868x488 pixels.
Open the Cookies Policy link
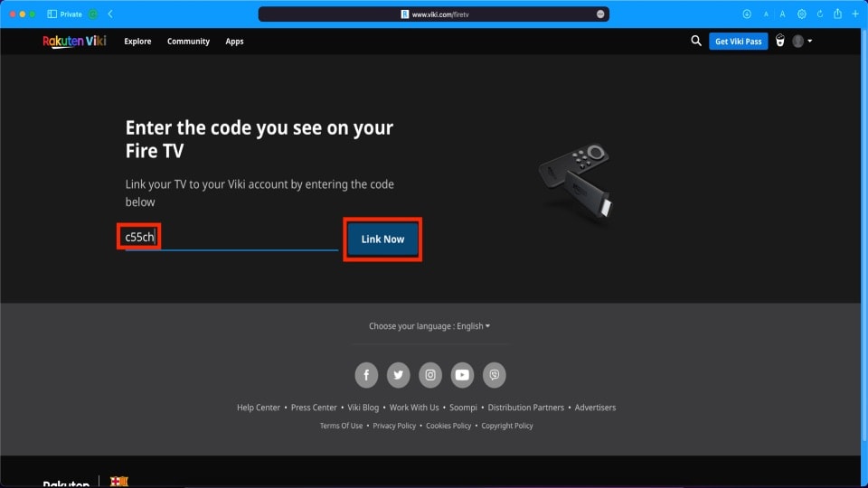coord(448,426)
